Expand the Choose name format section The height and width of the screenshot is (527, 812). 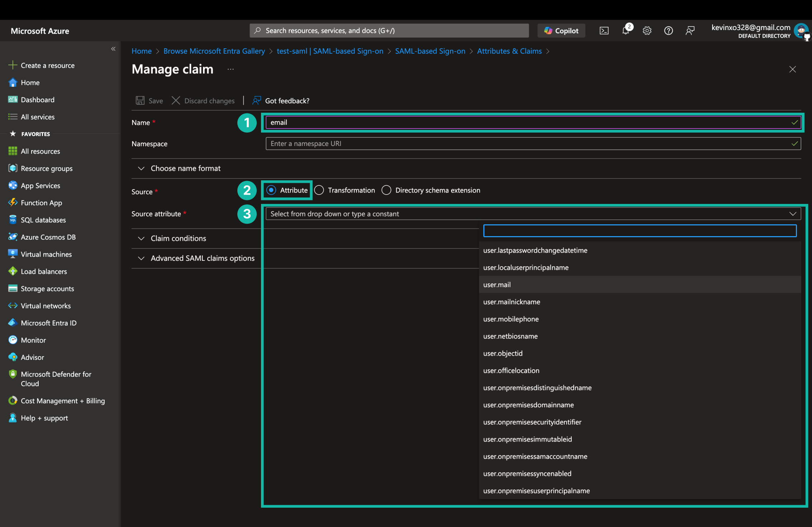click(x=185, y=168)
